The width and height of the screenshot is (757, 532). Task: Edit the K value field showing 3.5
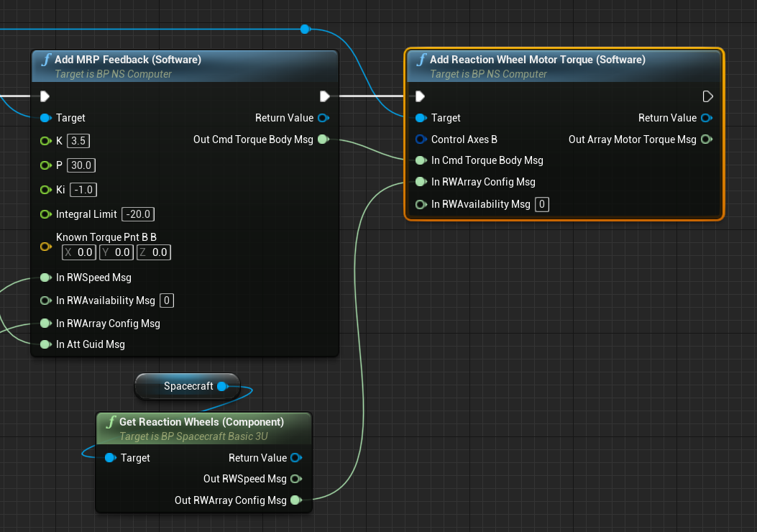[x=79, y=141]
